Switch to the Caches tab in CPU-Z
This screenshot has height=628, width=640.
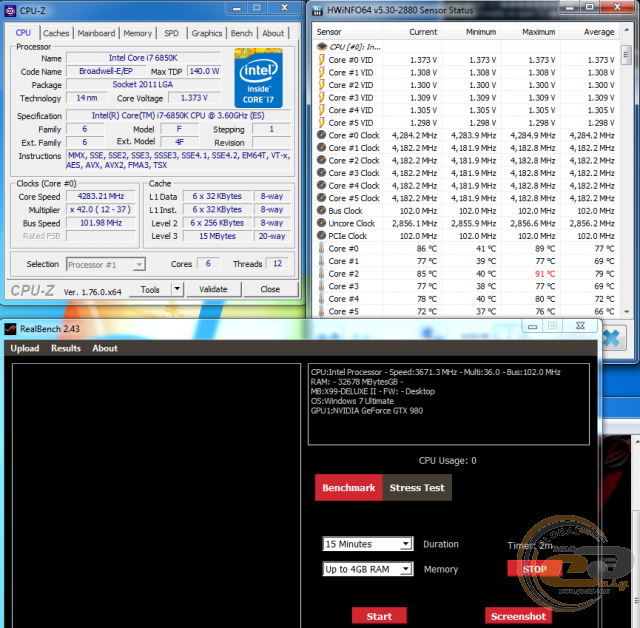[x=56, y=33]
